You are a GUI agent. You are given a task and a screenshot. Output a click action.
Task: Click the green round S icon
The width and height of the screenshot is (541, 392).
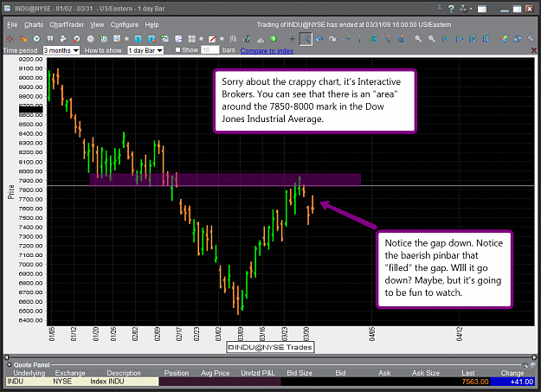[274, 38]
